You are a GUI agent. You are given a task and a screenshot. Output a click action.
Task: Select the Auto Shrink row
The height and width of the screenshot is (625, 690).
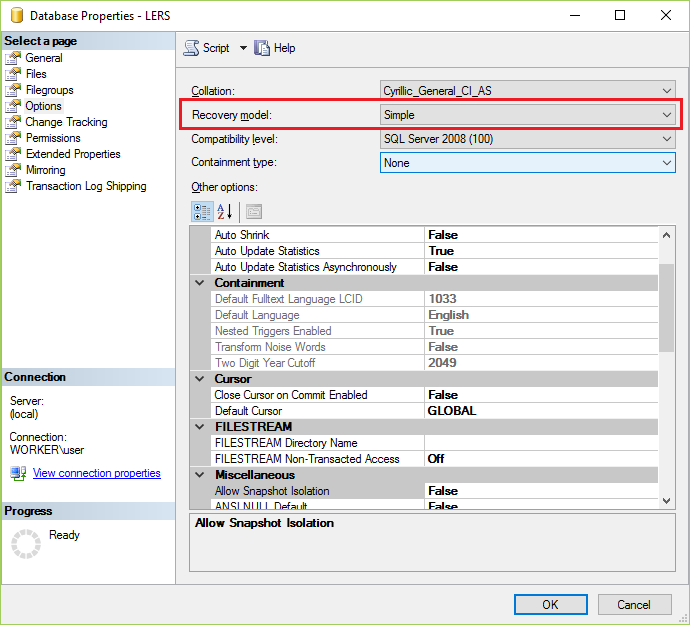coord(434,235)
